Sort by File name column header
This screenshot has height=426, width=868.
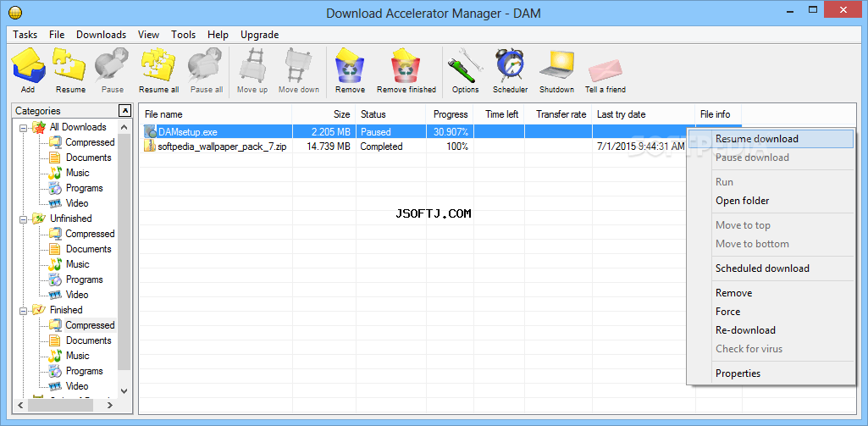(x=215, y=114)
